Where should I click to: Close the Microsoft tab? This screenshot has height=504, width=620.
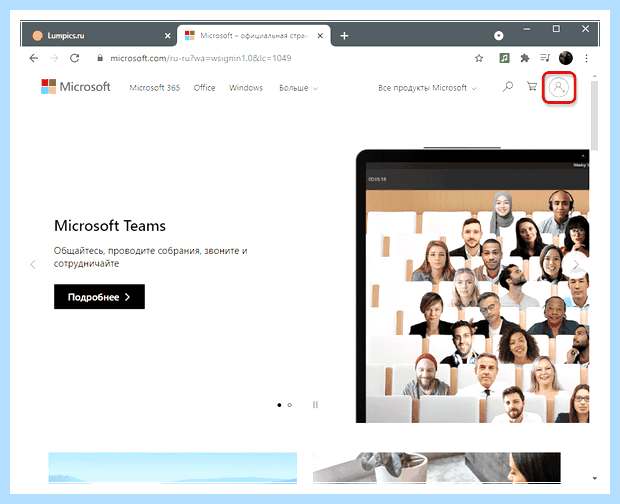(320, 36)
